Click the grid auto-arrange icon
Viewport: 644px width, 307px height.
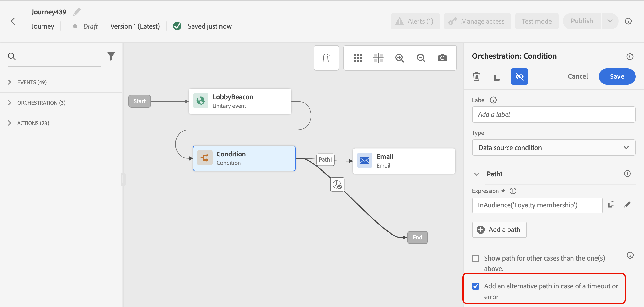[x=357, y=58]
